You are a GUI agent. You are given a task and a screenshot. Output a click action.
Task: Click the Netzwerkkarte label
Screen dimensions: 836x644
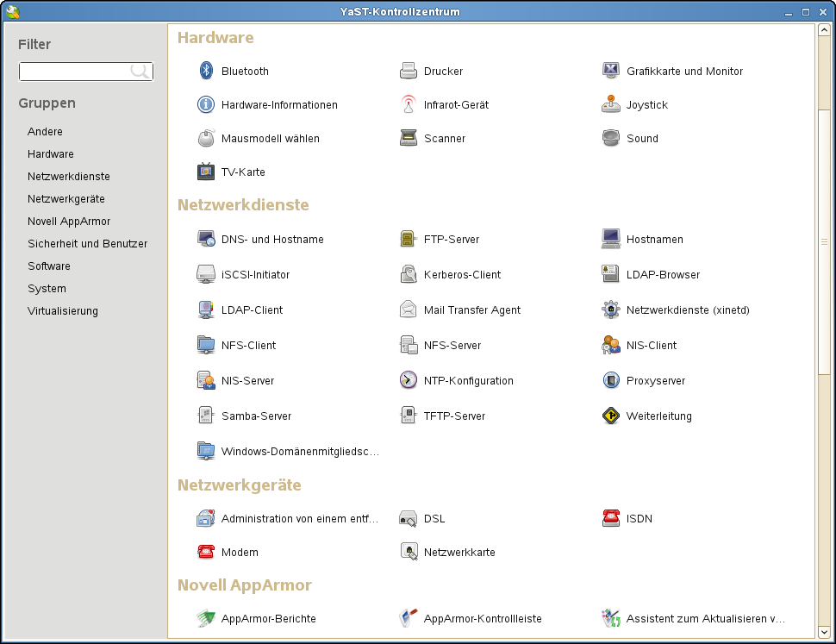(459, 553)
